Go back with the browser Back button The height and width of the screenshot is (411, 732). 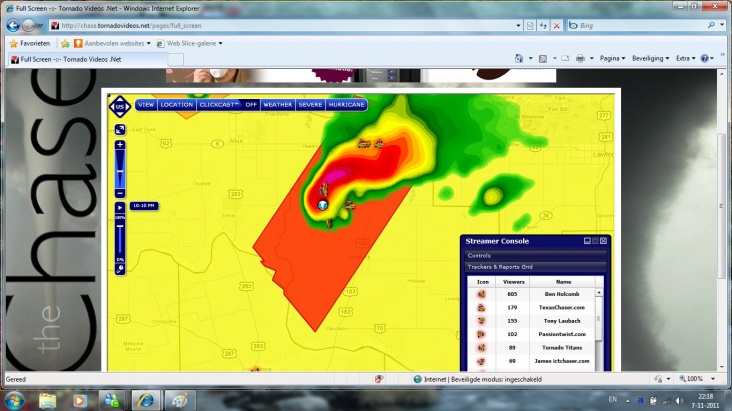tap(13, 26)
